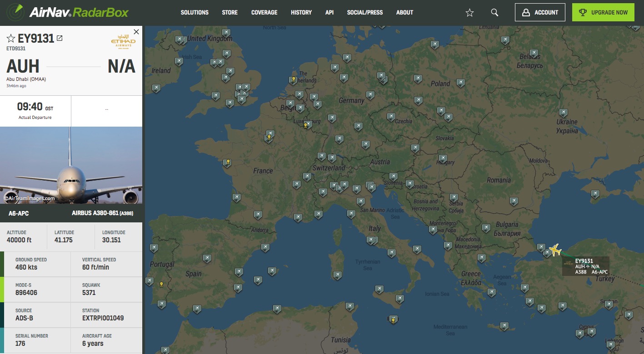
Task: Open the external link icon next to EY9131
Action: click(60, 38)
